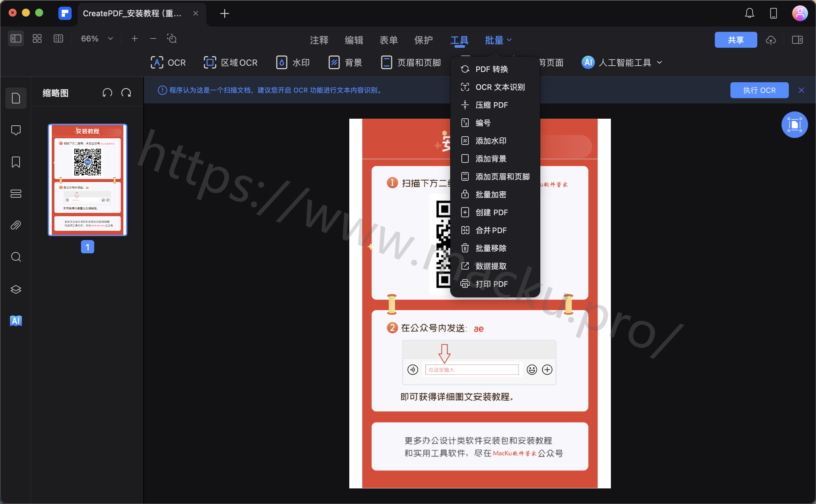Choose 合并 PDF from batch menu
This screenshot has height=504, width=816.
click(x=495, y=230)
